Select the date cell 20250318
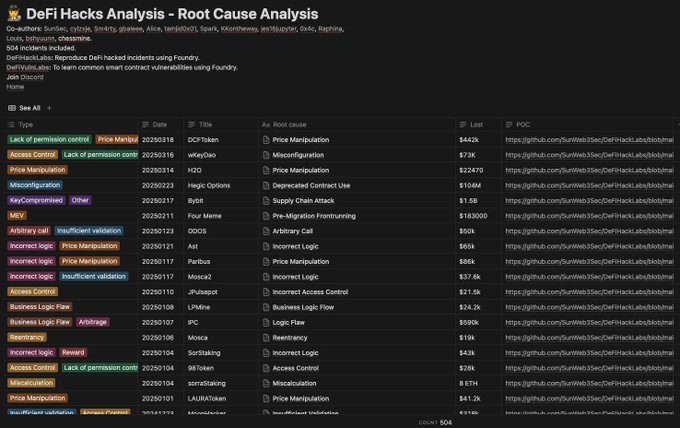 [158, 140]
